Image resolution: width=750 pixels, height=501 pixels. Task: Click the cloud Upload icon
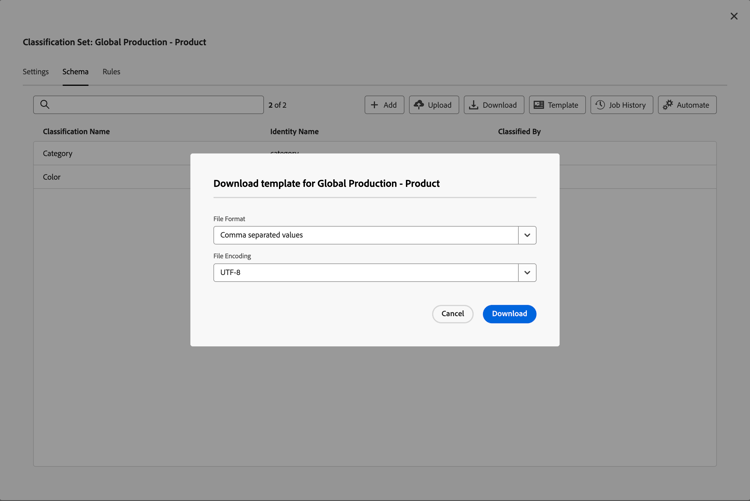[x=419, y=105]
